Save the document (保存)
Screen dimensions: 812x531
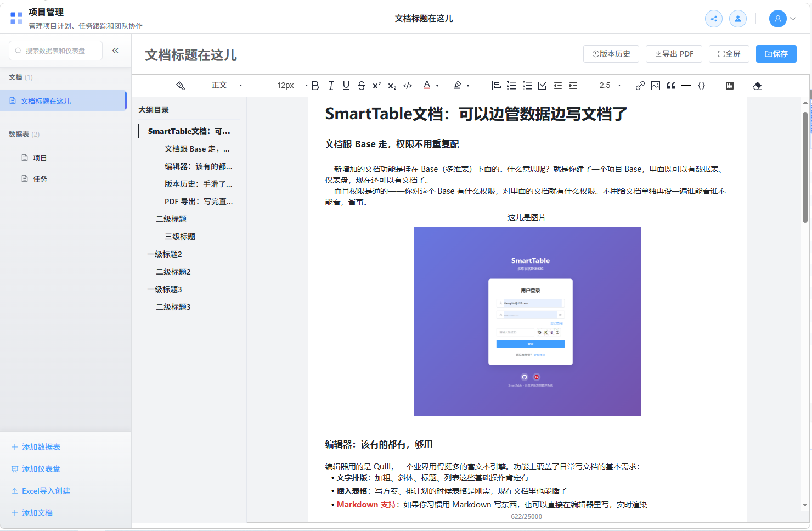(x=776, y=54)
